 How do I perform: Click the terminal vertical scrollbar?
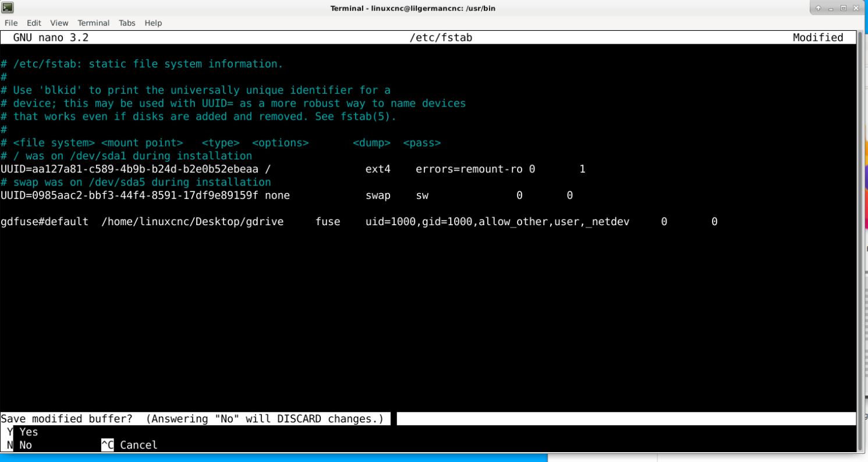click(x=860, y=241)
